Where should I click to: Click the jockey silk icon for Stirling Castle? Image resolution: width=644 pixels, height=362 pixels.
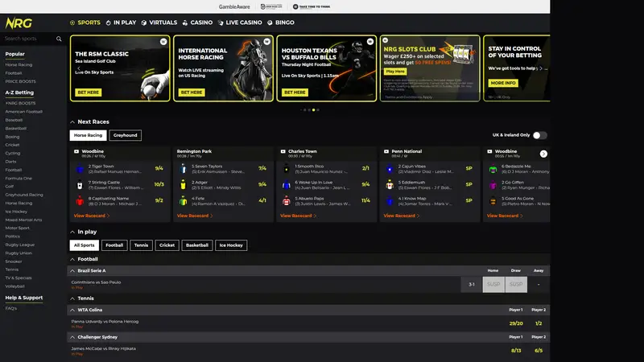(x=80, y=185)
